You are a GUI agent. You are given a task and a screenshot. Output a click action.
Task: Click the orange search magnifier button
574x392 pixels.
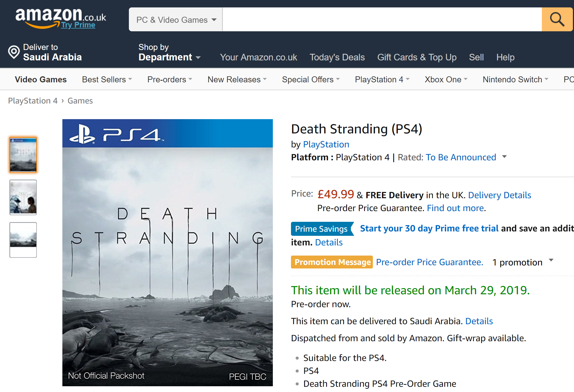click(557, 19)
